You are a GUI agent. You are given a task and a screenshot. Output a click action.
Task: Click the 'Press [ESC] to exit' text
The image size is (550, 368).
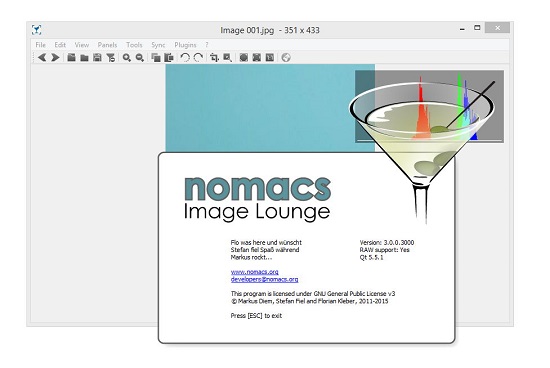point(256,316)
